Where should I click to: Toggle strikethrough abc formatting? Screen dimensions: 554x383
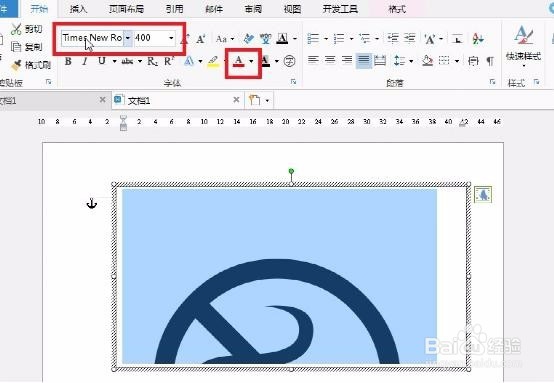click(x=127, y=61)
